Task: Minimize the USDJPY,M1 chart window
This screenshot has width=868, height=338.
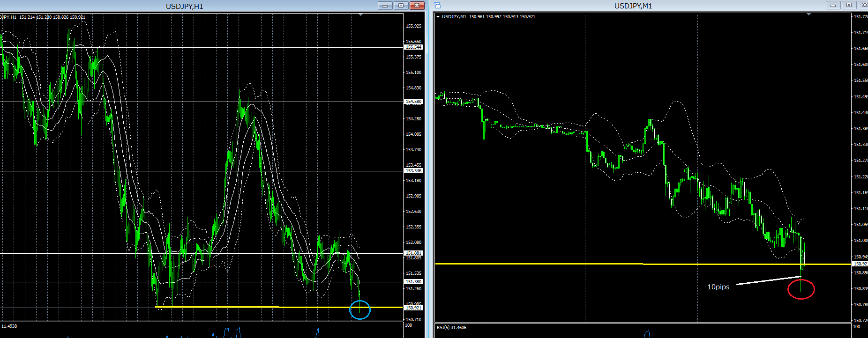Action: click(833, 6)
